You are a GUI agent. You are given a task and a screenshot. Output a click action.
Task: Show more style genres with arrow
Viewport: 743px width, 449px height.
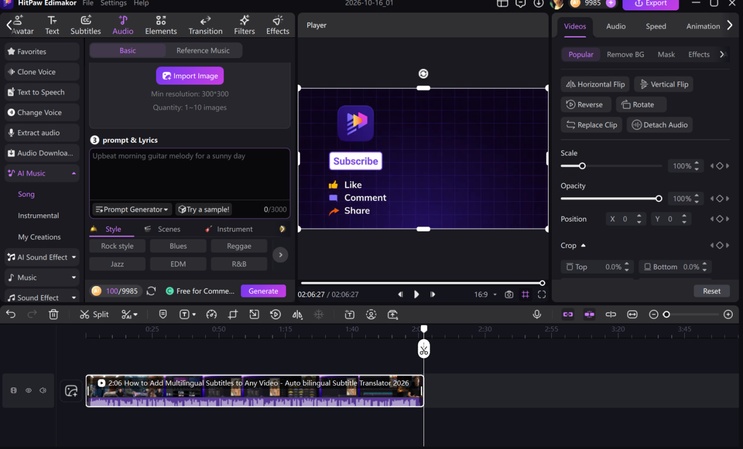pyautogui.click(x=281, y=255)
